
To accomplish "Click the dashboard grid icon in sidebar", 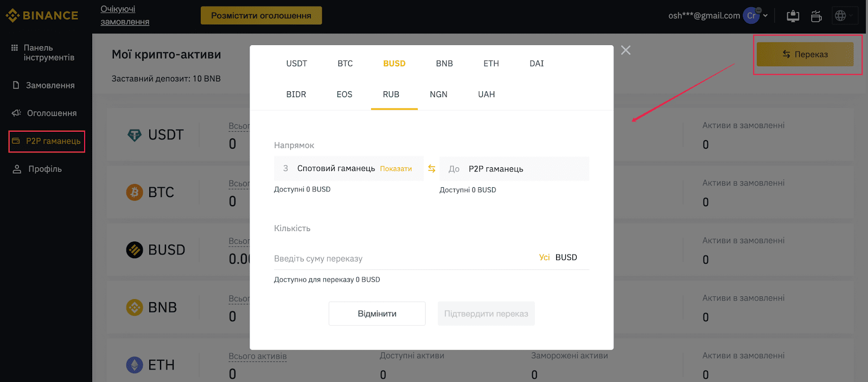I will tap(15, 48).
